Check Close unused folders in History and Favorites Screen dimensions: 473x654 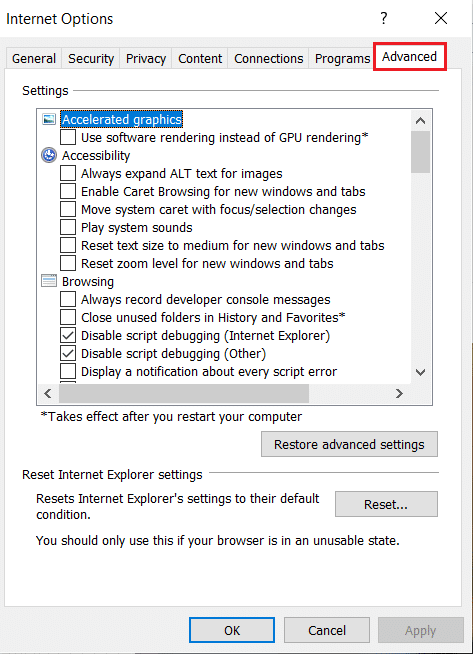coord(68,317)
